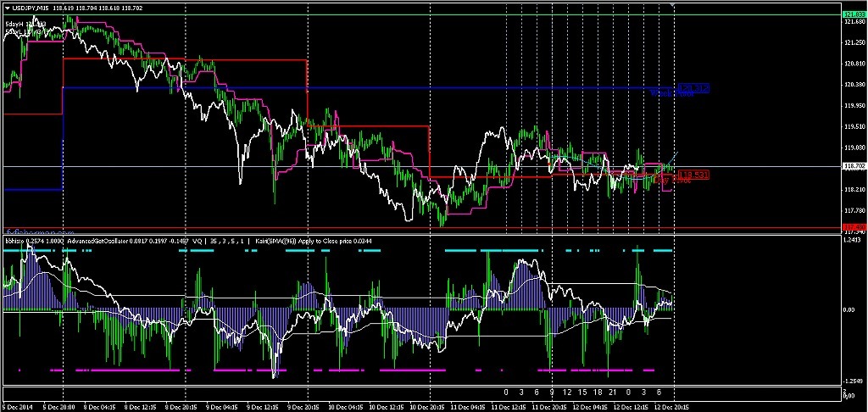Open the USDJPY,M15 chart dropdown triangle
This screenshot has height=412, width=868.
7,7
